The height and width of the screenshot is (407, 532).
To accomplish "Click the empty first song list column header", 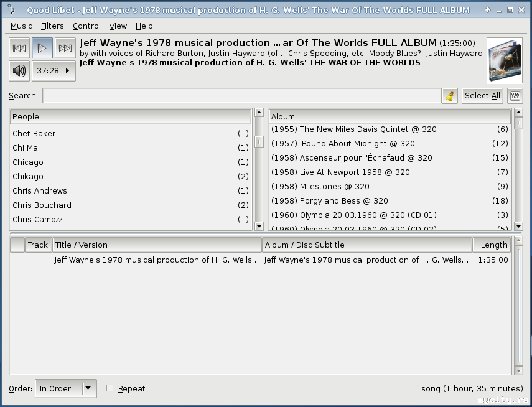I will (x=17, y=245).
